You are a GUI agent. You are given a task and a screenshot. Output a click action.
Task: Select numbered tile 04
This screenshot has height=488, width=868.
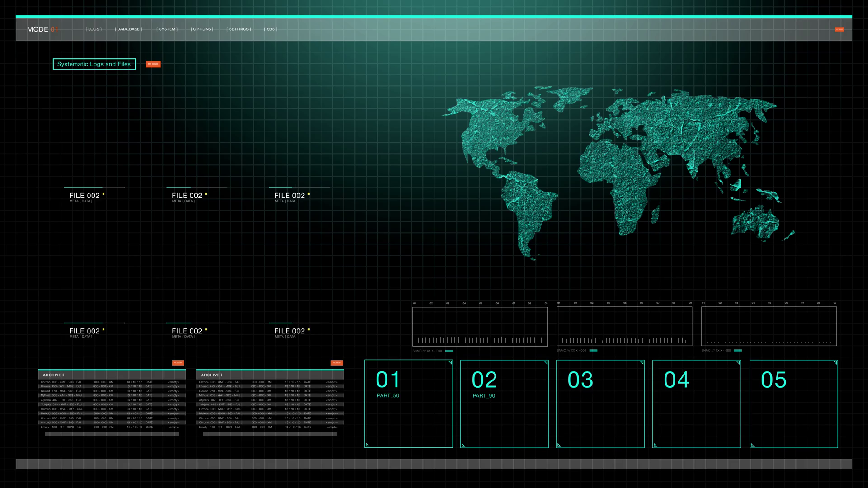click(696, 404)
